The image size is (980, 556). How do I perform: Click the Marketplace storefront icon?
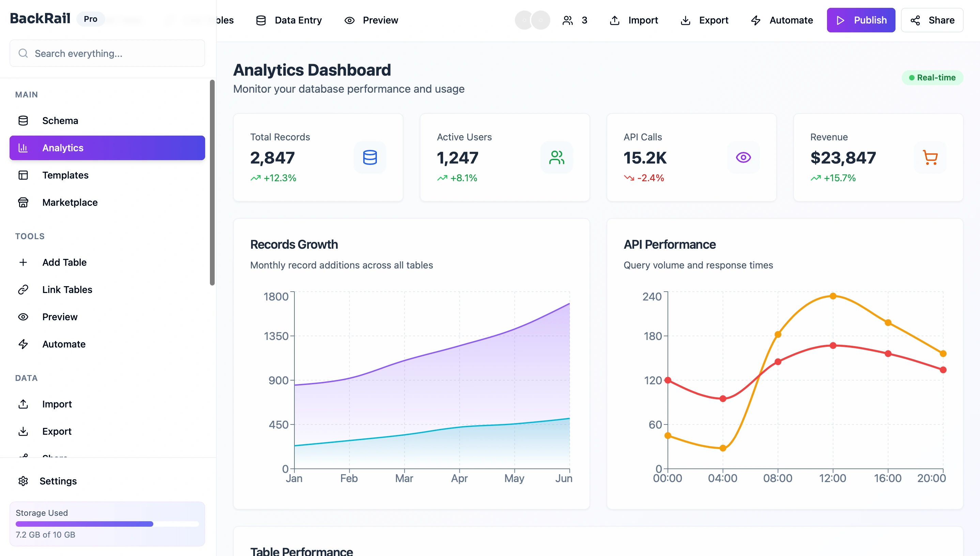click(x=23, y=202)
